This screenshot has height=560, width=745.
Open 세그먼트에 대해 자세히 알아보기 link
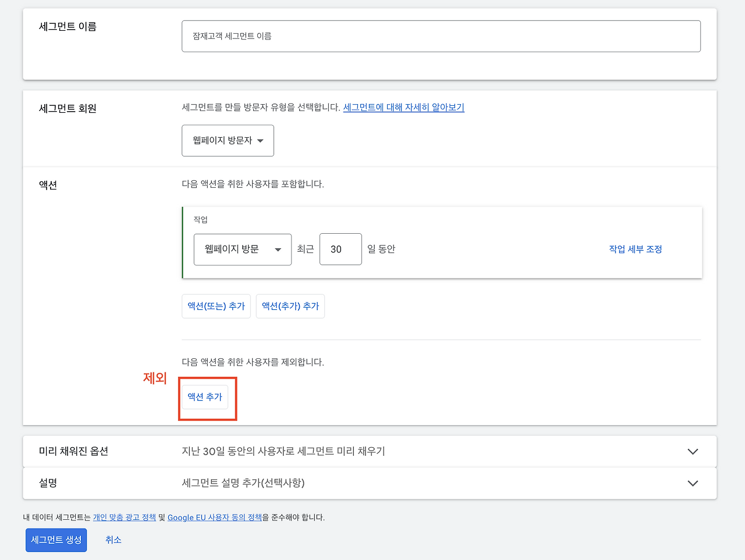pos(403,107)
